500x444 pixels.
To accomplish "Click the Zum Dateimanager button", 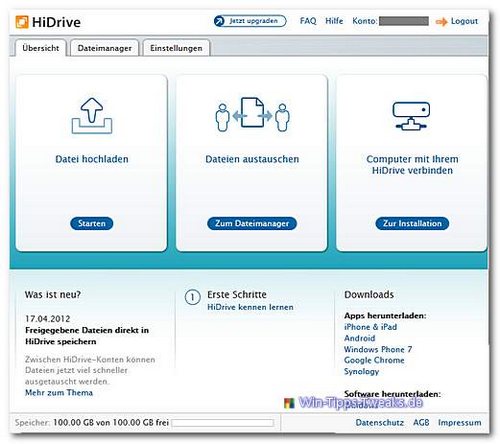I will point(252,223).
